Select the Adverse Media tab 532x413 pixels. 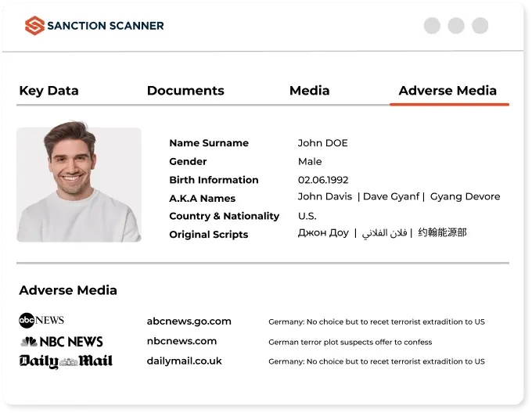click(x=448, y=91)
